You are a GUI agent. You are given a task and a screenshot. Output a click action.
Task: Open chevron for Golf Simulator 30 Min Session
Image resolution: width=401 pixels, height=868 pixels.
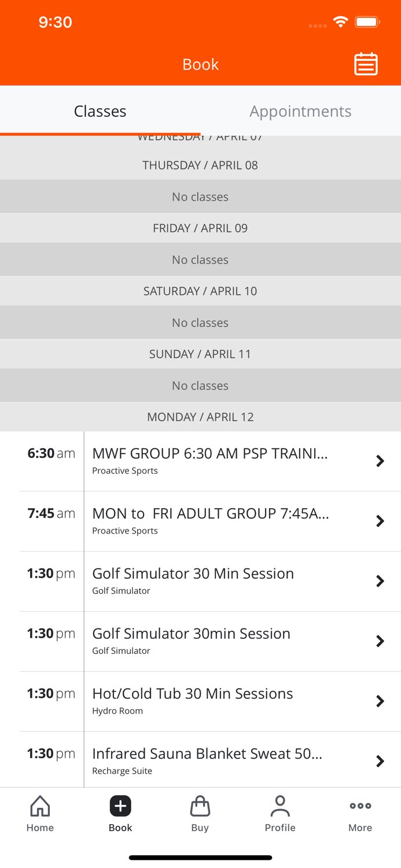pos(380,581)
